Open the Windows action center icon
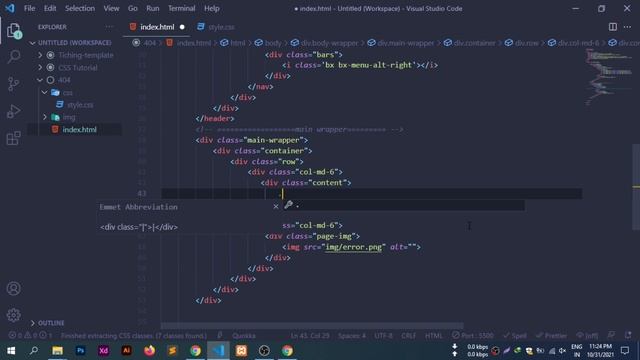The width and height of the screenshot is (640, 360). [x=624, y=351]
